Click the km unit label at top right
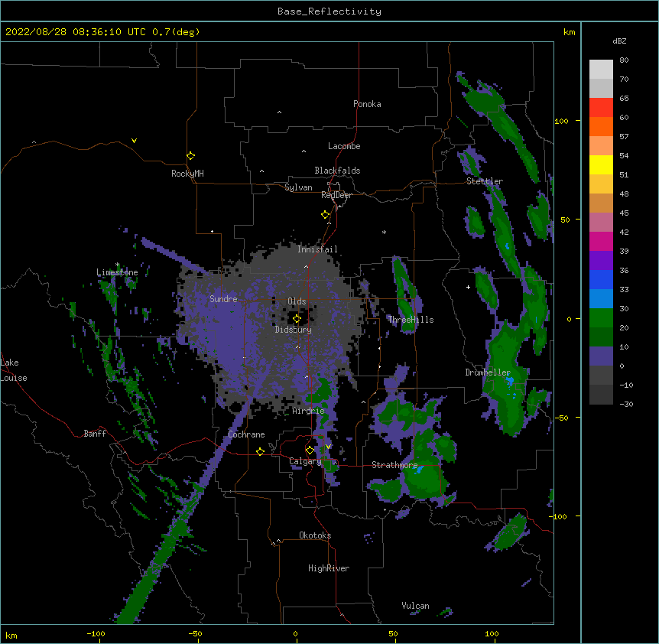The height and width of the screenshot is (644, 659). (570, 32)
